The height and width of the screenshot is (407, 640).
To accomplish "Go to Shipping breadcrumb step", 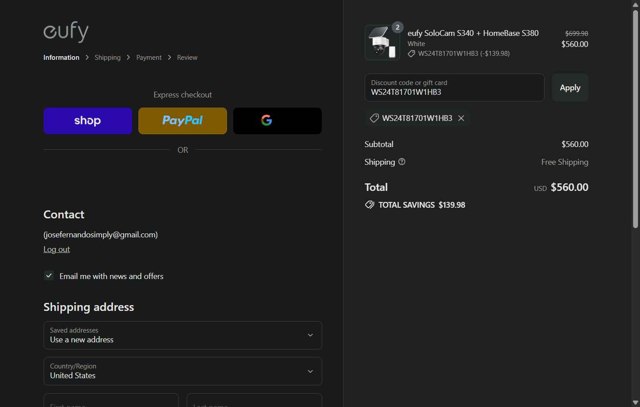I will click(107, 58).
